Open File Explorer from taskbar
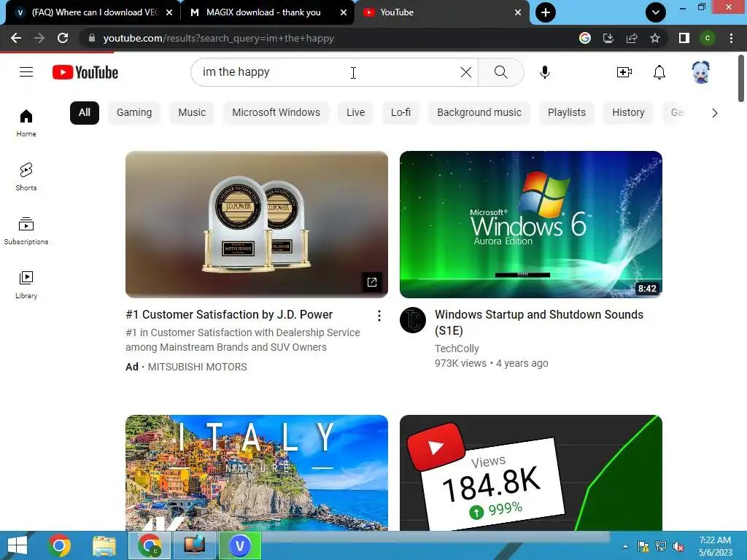 pos(104,545)
